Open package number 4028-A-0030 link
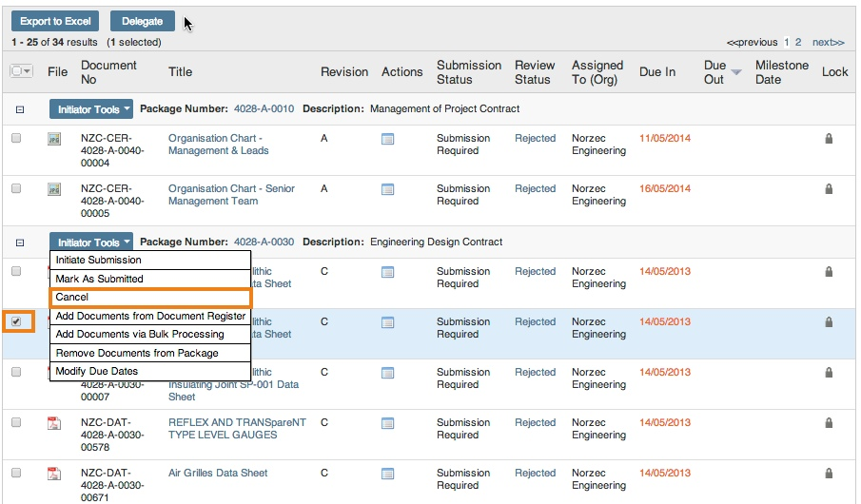The image size is (861, 504). click(x=264, y=242)
